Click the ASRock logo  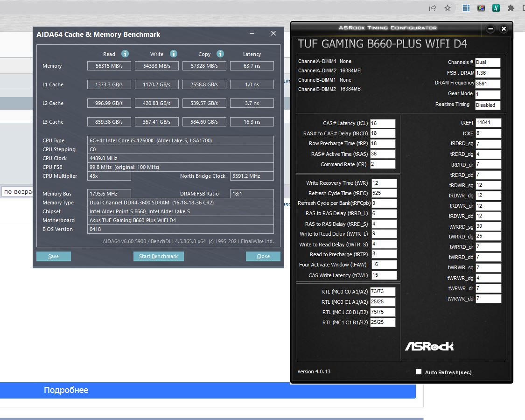(429, 346)
